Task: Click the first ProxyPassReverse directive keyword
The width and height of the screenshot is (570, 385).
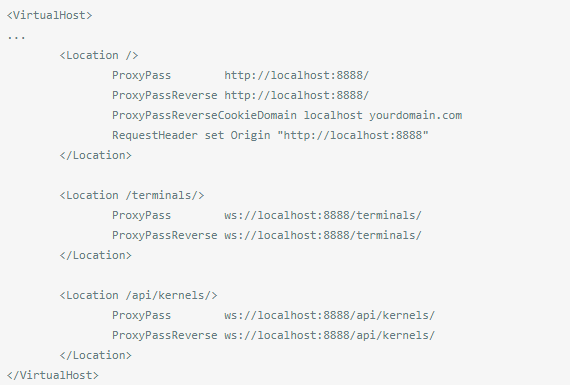Action: click(x=165, y=95)
